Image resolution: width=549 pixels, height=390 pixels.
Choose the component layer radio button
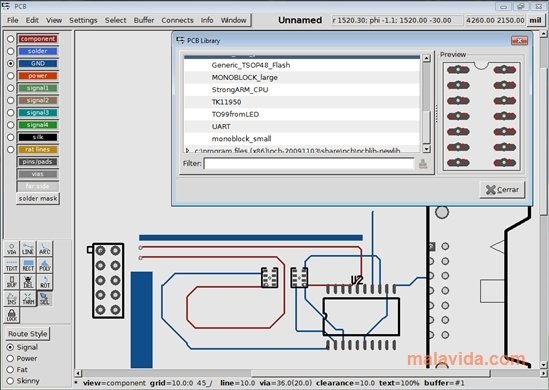[11, 39]
